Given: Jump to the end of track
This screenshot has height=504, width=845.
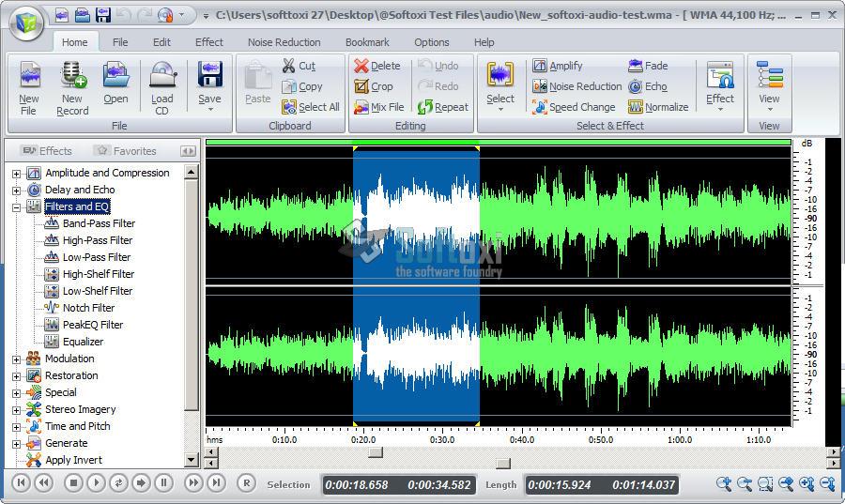Looking at the screenshot, I should [216, 483].
